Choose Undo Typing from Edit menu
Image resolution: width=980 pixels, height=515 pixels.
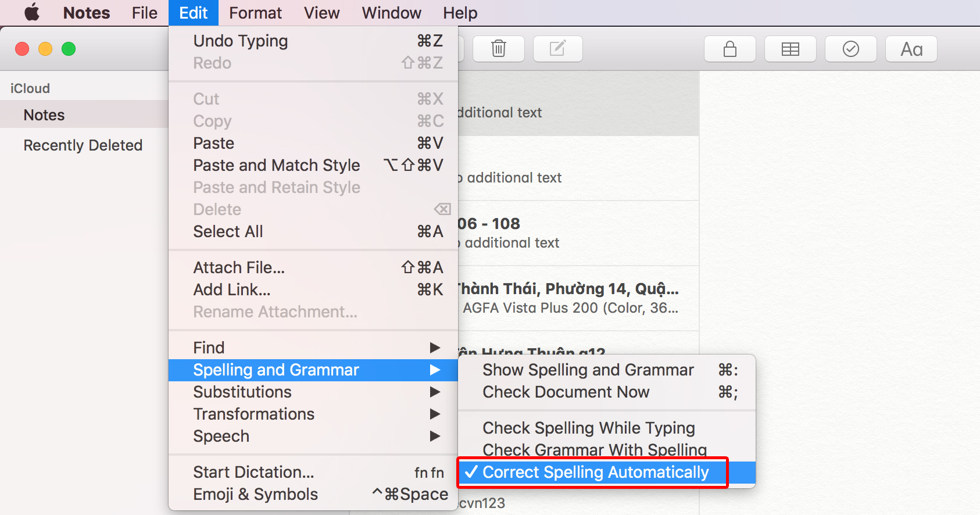click(x=240, y=41)
